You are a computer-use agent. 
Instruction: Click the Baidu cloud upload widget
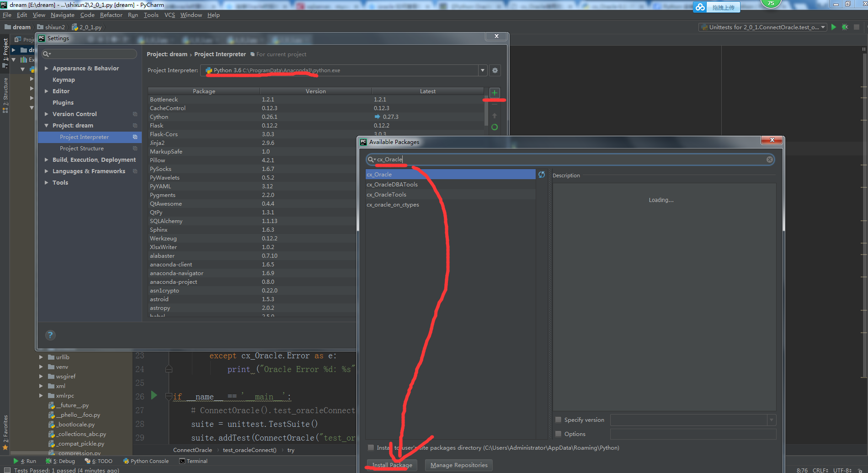[716, 7]
